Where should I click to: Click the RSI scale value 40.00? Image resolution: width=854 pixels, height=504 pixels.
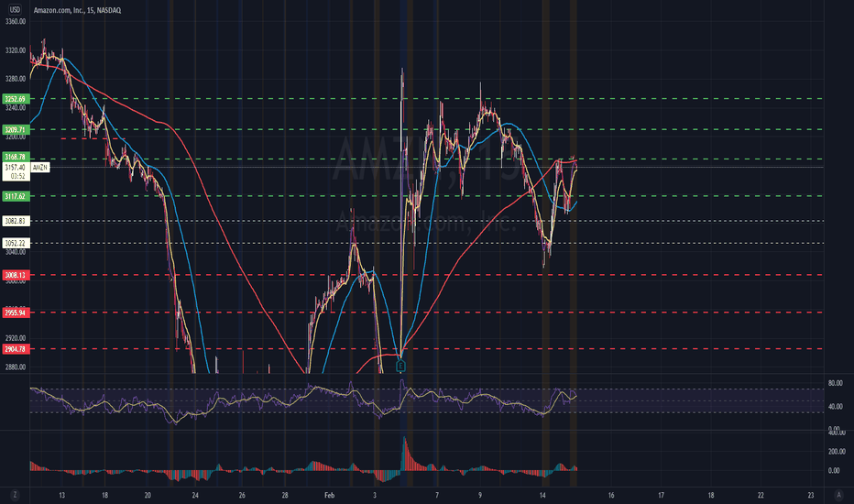(836, 407)
